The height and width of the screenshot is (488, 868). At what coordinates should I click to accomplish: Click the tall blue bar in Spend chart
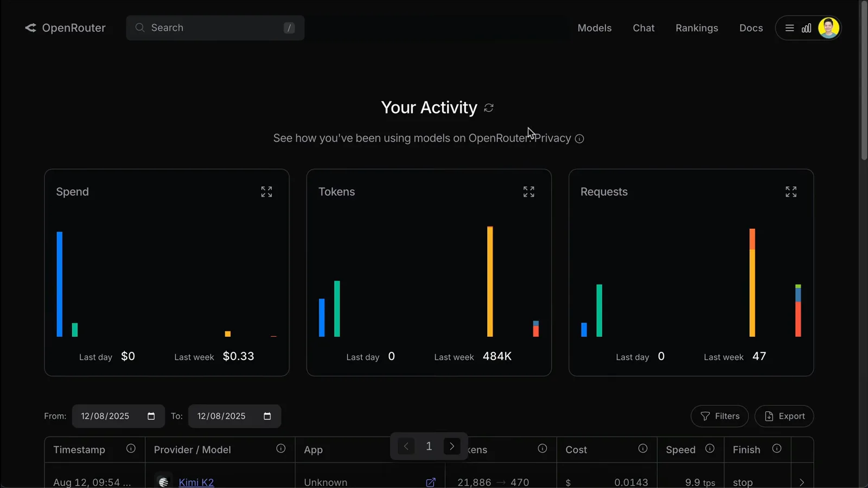point(60,284)
